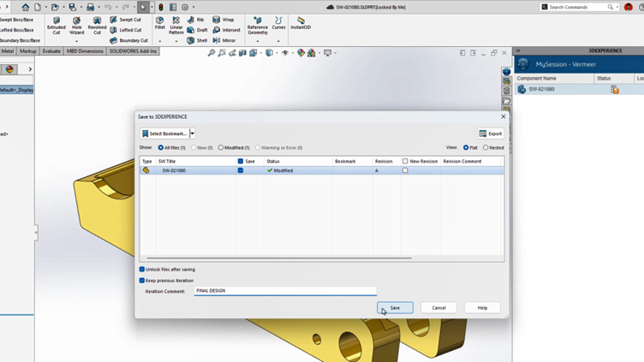This screenshot has width=644, height=362.
Task: Click the user profile avatar icon
Action: click(x=629, y=7)
